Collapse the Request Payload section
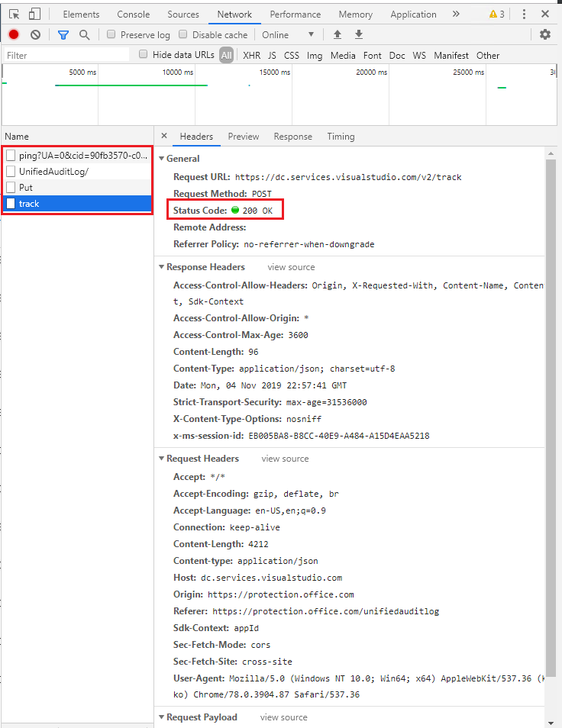Image resolution: width=562 pixels, height=728 pixels. click(x=162, y=717)
